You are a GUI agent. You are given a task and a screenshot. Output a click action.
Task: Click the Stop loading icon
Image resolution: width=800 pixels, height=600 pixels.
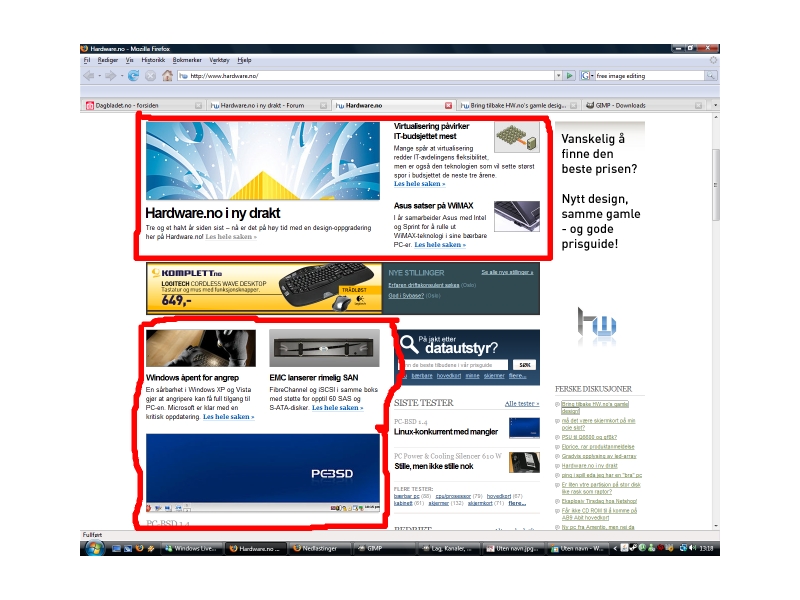151,76
